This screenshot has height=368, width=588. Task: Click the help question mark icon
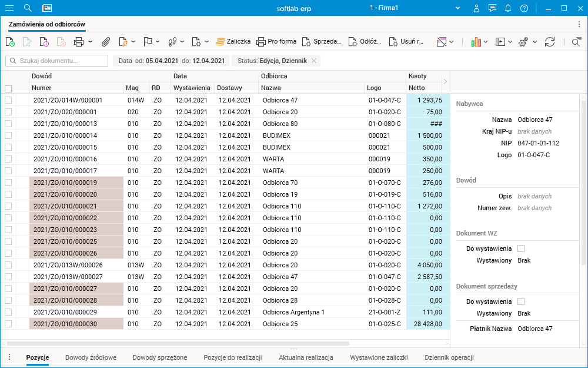click(x=524, y=8)
